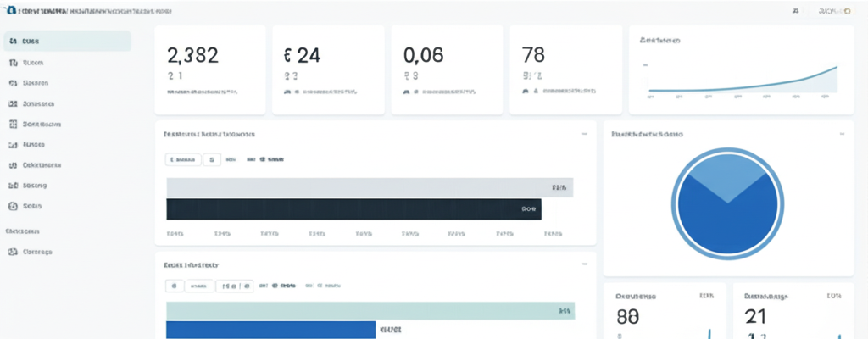The image size is (868, 339).
Task: Open options menu of navy bar chart panel
Action: pos(585,134)
